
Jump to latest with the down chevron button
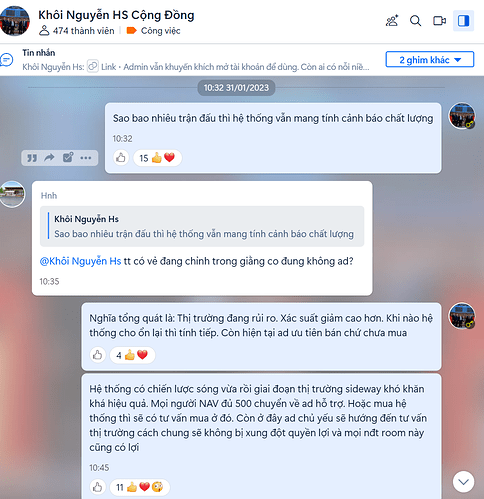coord(463,482)
